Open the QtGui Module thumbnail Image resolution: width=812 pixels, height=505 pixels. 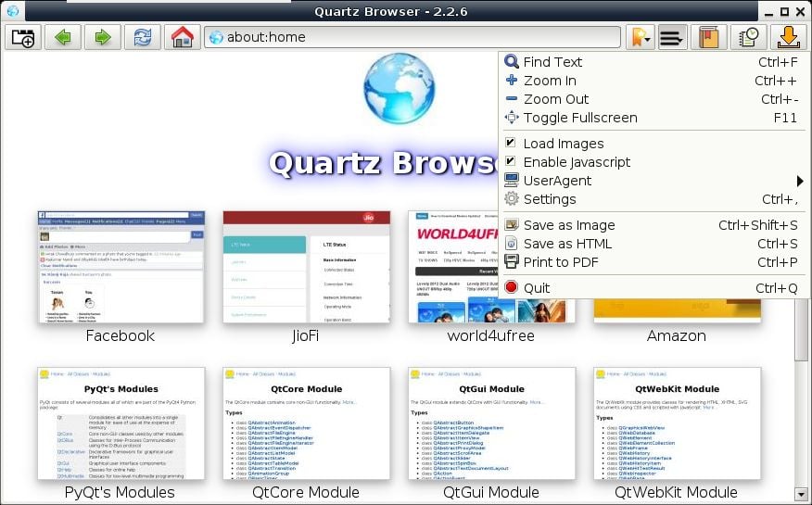coord(491,423)
